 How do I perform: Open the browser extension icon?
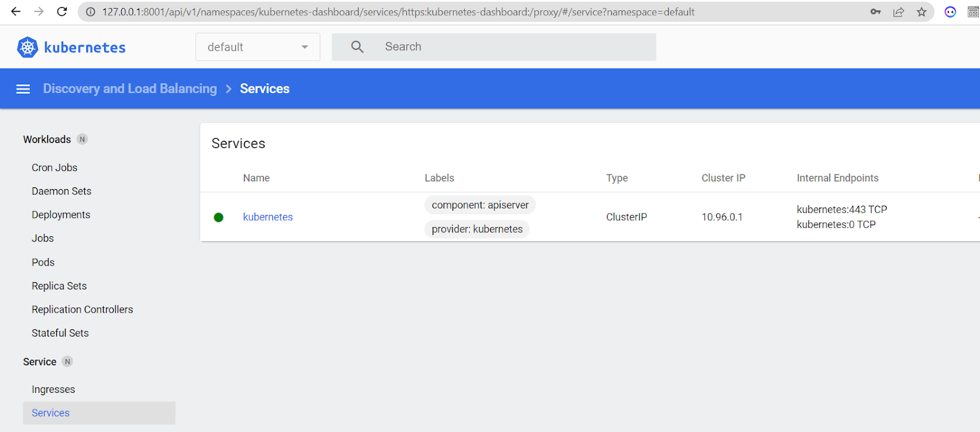(950, 12)
